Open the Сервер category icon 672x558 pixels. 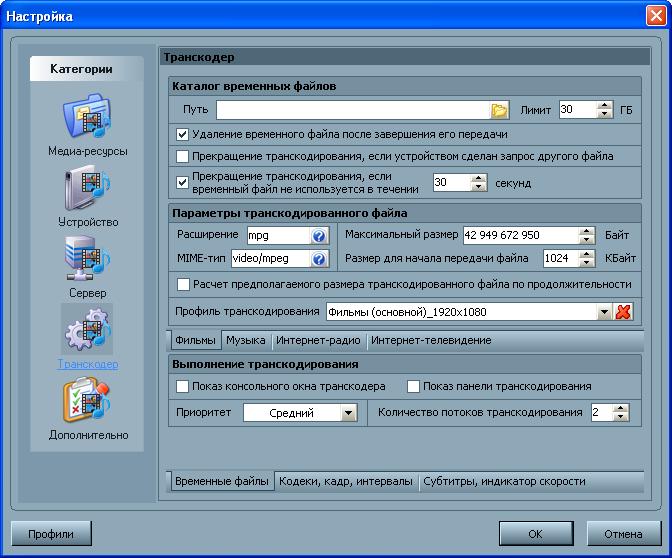87,260
